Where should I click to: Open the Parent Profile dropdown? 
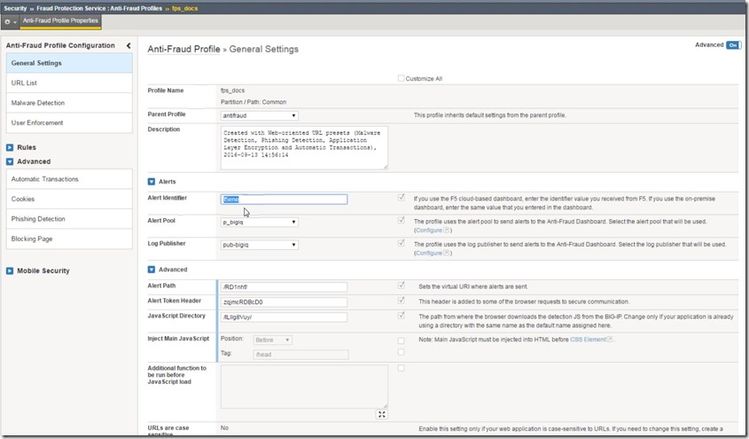tap(259, 115)
